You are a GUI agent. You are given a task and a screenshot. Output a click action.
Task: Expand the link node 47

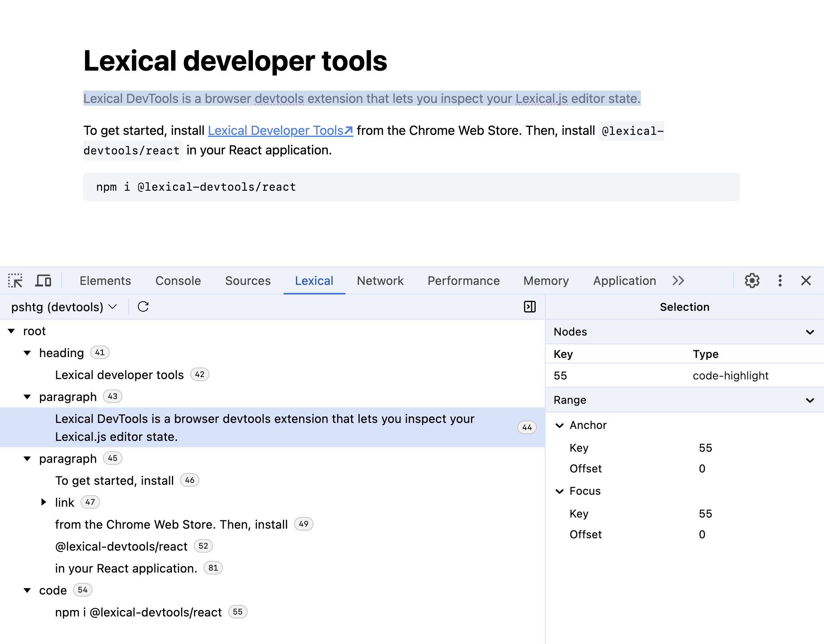pyautogui.click(x=43, y=502)
